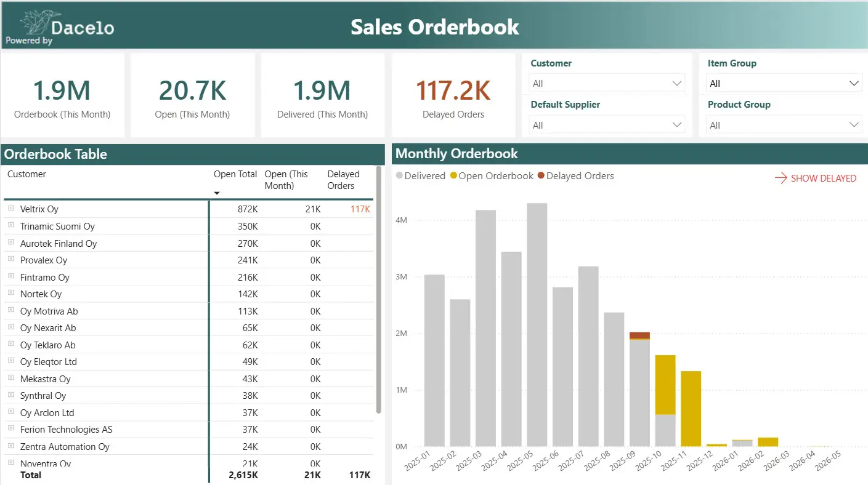Expand the Zentra Automation Oy row
Viewport: 868px width, 485px height.
click(x=11, y=446)
